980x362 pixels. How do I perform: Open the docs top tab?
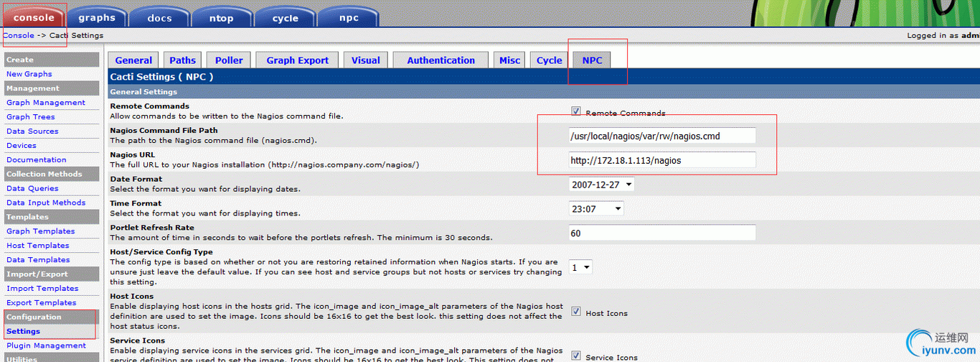[159, 17]
